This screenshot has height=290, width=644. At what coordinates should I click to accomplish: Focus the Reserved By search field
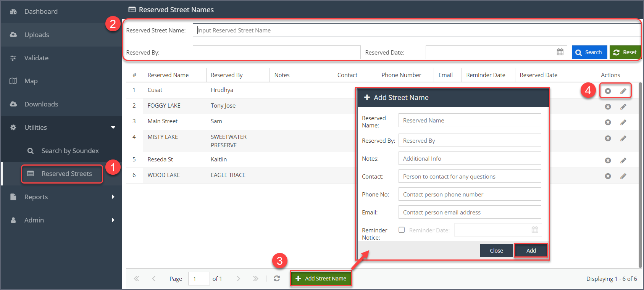click(x=277, y=52)
